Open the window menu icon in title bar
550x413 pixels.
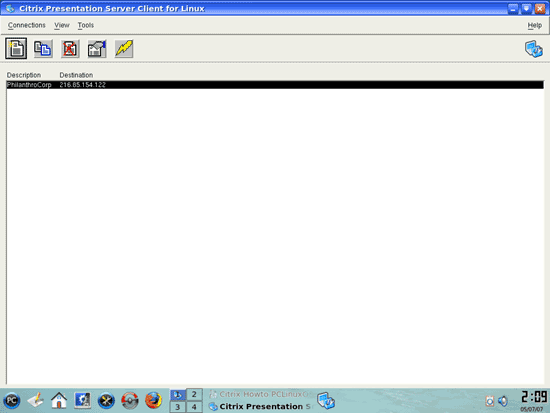coord(10,8)
